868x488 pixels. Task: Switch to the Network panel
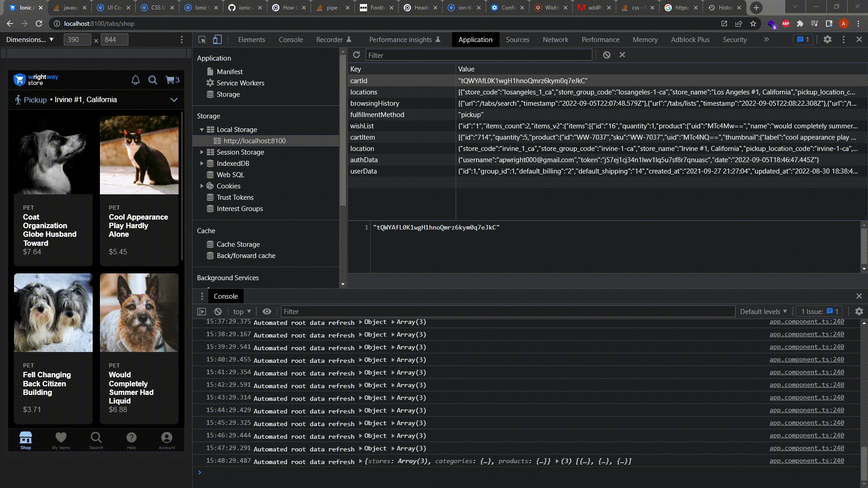555,40
